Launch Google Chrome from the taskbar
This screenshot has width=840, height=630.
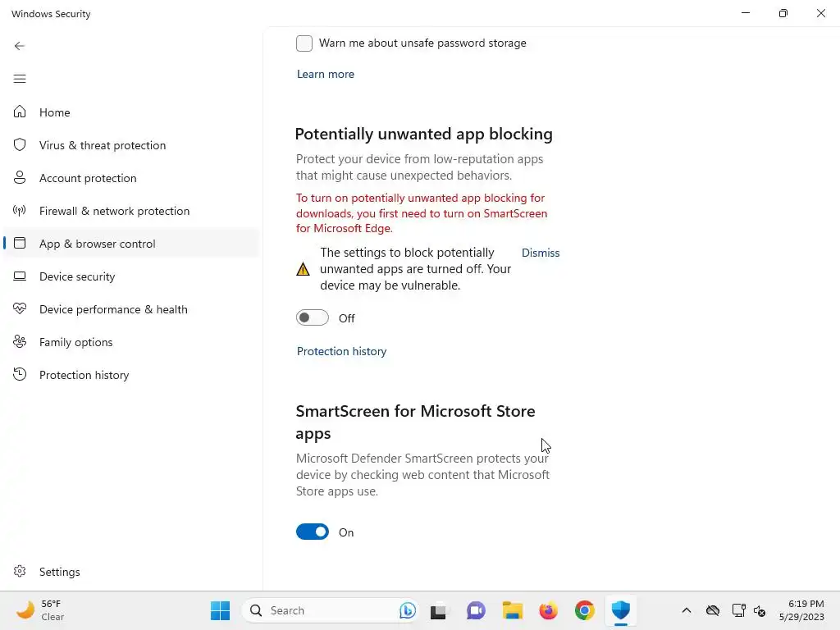pyautogui.click(x=584, y=610)
